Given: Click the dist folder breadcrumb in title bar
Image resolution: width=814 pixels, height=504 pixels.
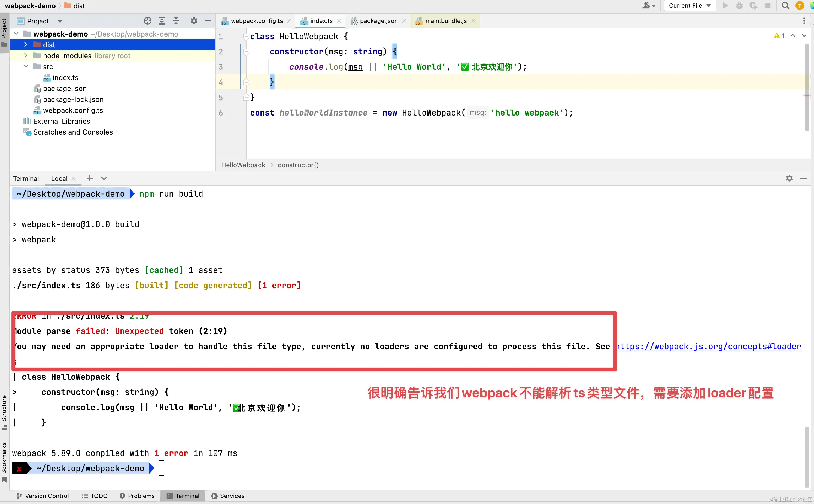Looking at the screenshot, I should [x=75, y=6].
